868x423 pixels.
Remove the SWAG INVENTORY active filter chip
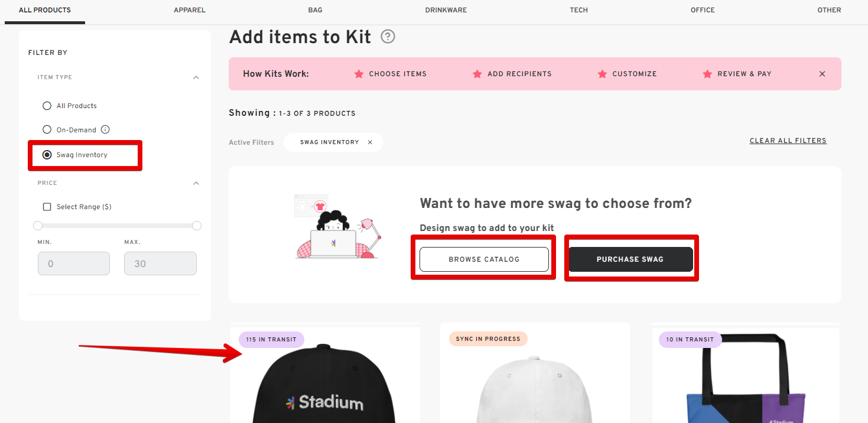coord(370,142)
